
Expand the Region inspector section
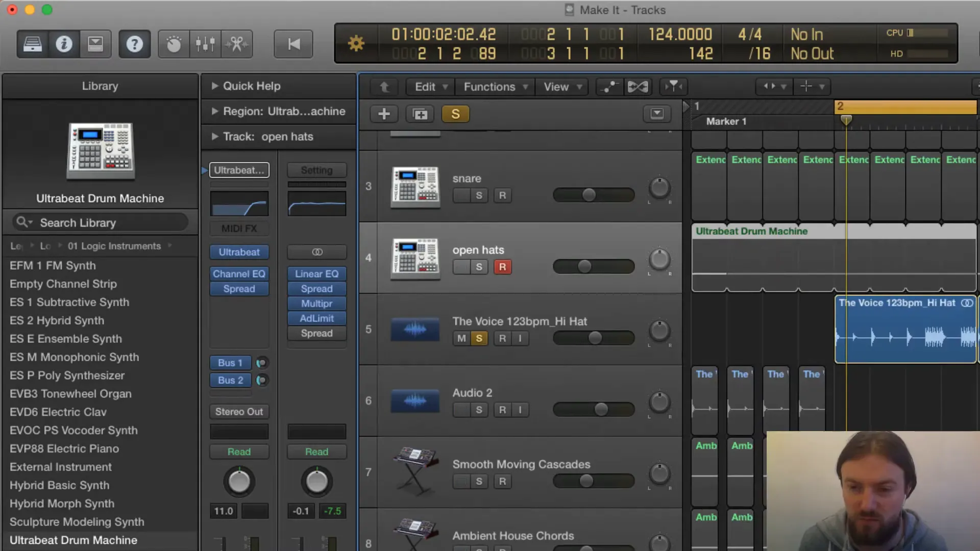(215, 111)
